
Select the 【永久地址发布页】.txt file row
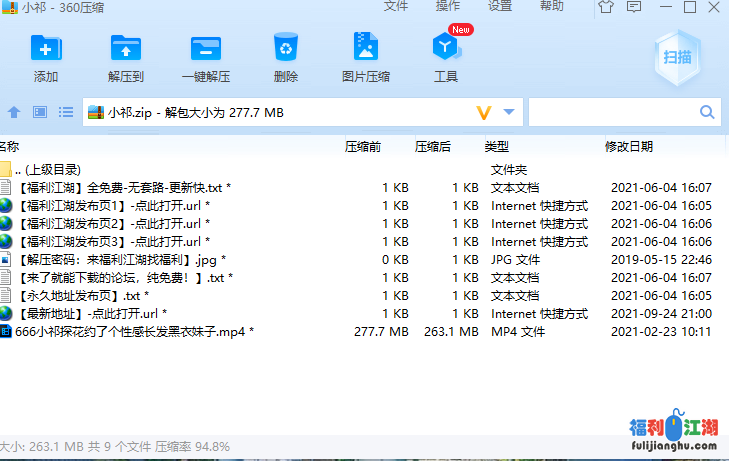click(x=80, y=295)
